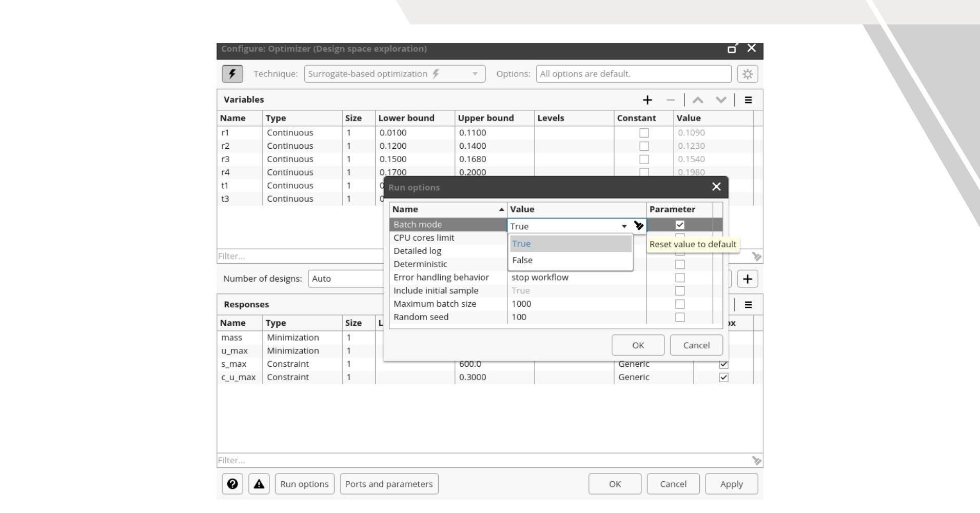Toggle Constant checkbox for r1

click(644, 132)
